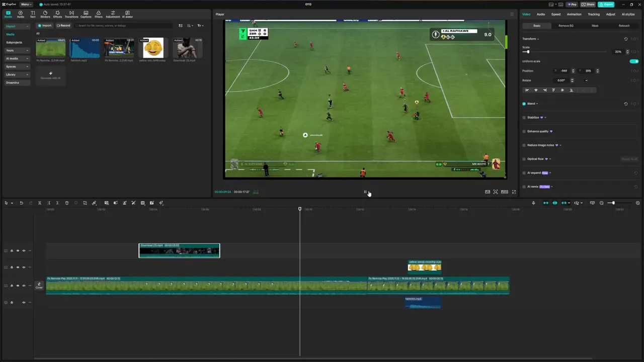Open the AI stylize tab
Viewport: 644px width, 362px height.
628,14
